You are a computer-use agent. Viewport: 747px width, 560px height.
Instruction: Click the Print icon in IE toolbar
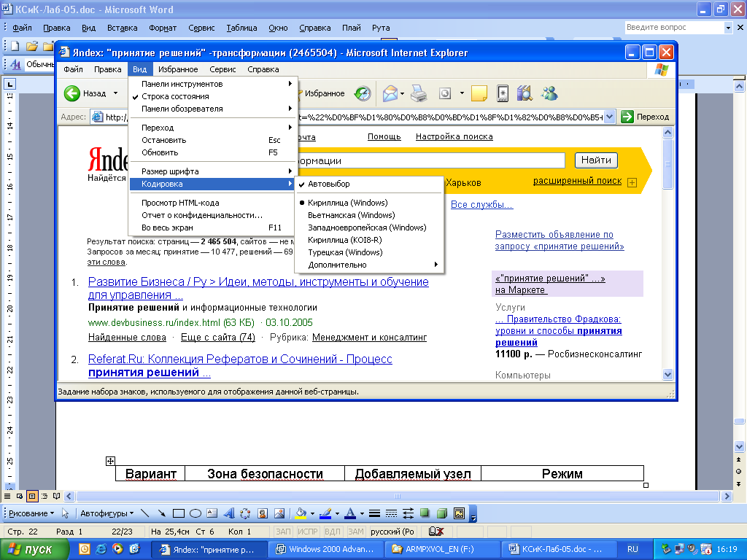(x=419, y=93)
